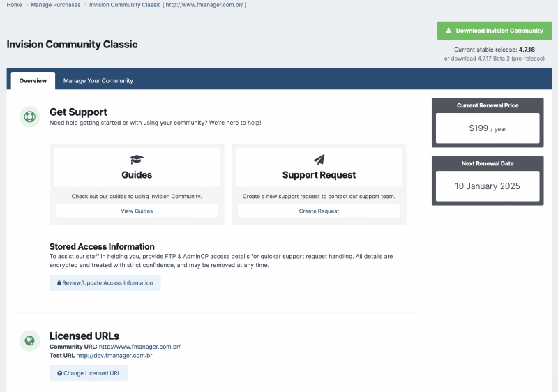Click globe icon on Change Licensed URL button

pos(59,373)
